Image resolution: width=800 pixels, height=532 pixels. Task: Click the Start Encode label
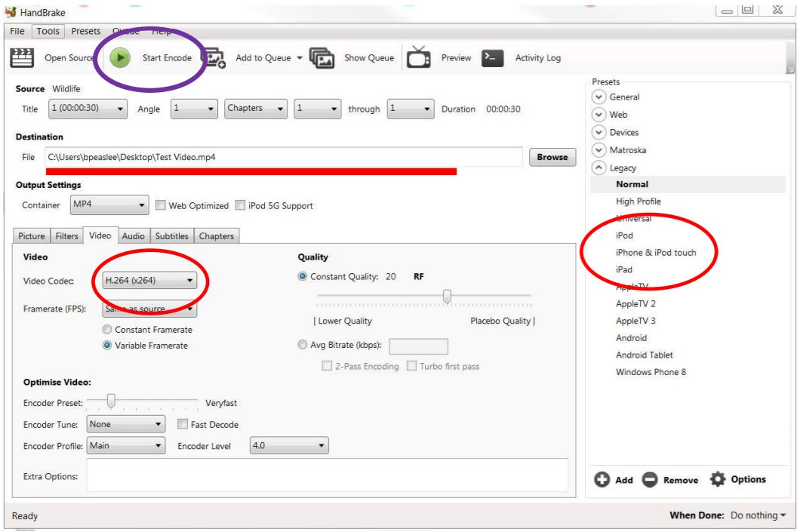pos(167,57)
